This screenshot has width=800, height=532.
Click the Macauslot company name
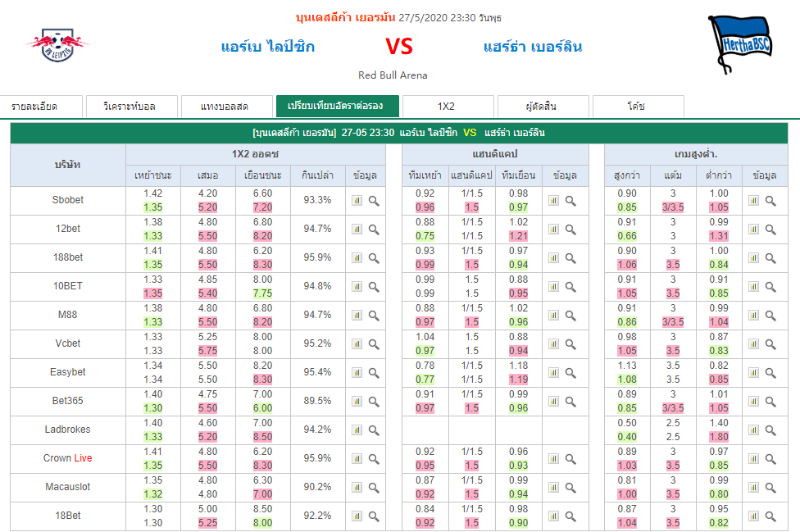(x=68, y=487)
